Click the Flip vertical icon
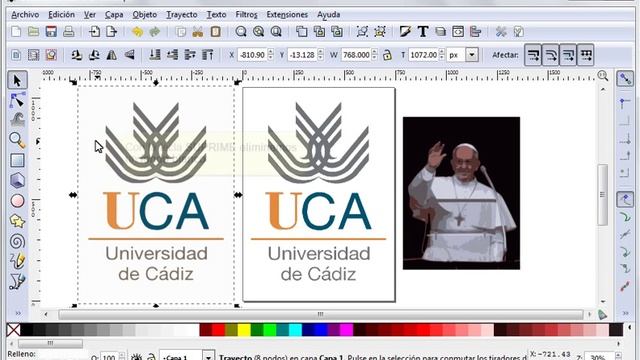The image size is (640, 360). coord(129,55)
